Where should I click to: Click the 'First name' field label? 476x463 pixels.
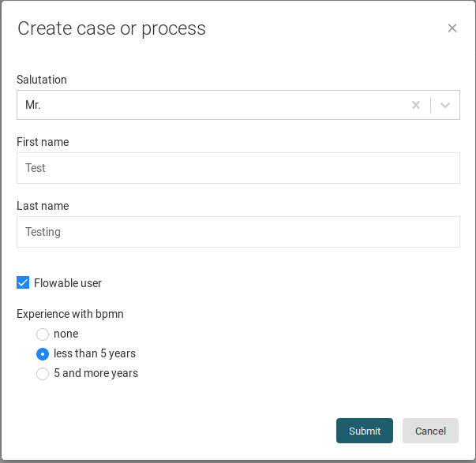coord(43,142)
